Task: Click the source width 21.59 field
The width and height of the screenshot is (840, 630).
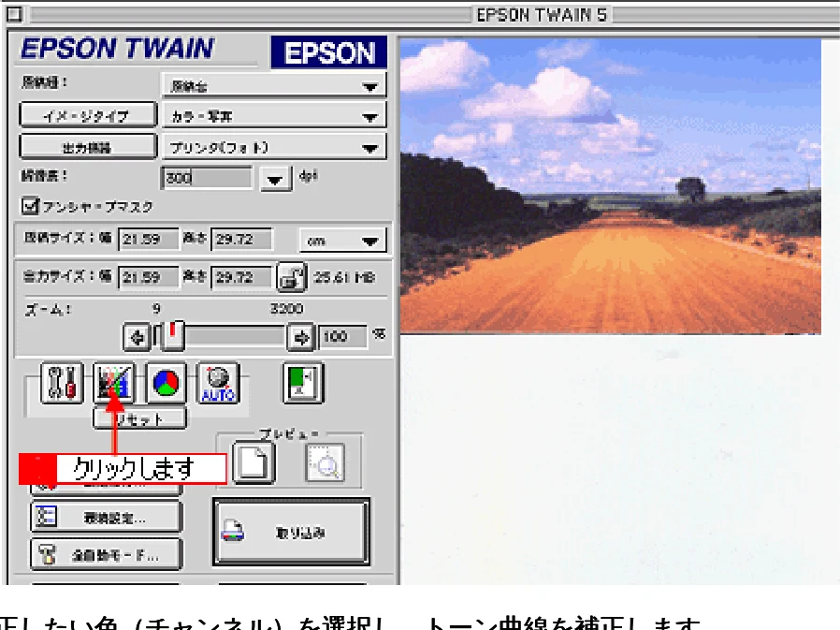Action: pyautogui.click(x=148, y=239)
